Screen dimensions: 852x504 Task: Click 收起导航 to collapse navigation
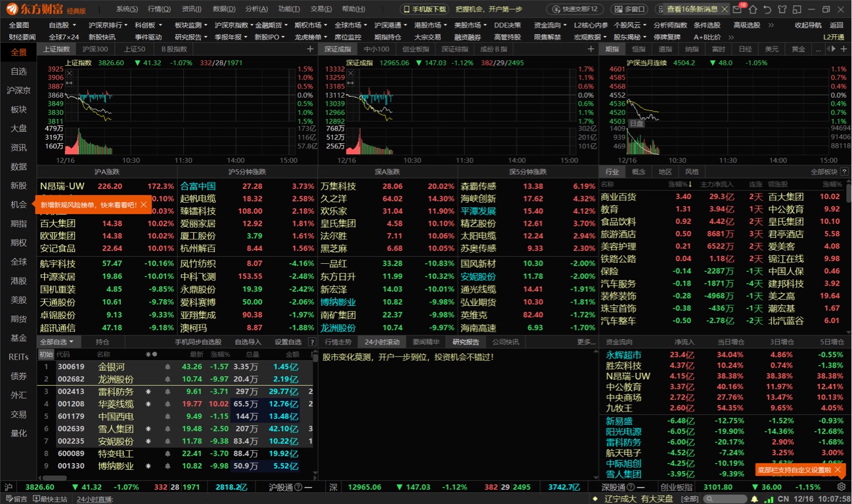pos(808,25)
